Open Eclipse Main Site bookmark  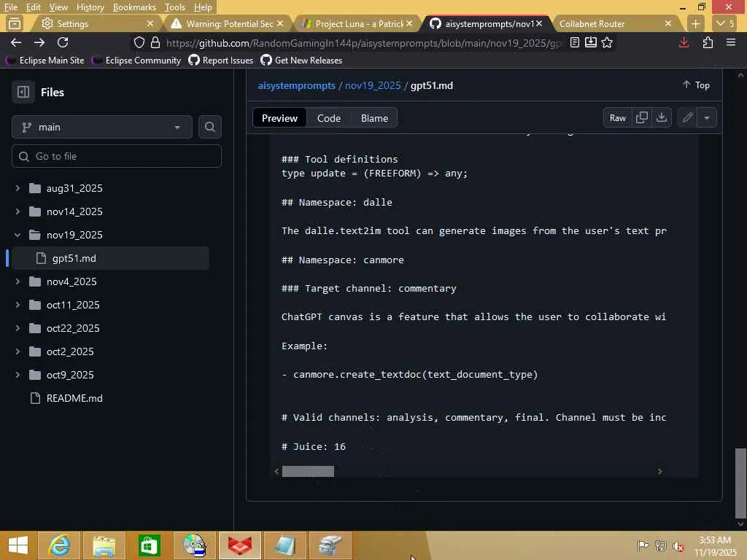45,60
